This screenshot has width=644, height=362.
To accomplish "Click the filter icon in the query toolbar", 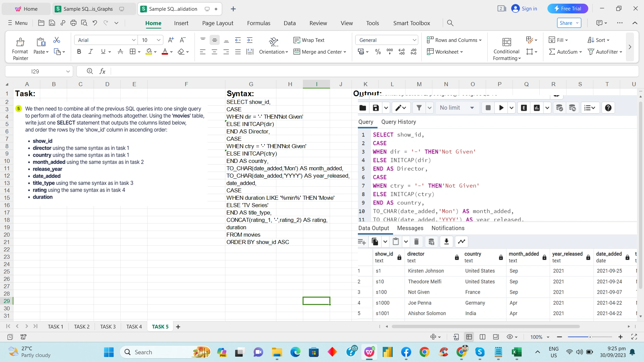I will point(419,108).
